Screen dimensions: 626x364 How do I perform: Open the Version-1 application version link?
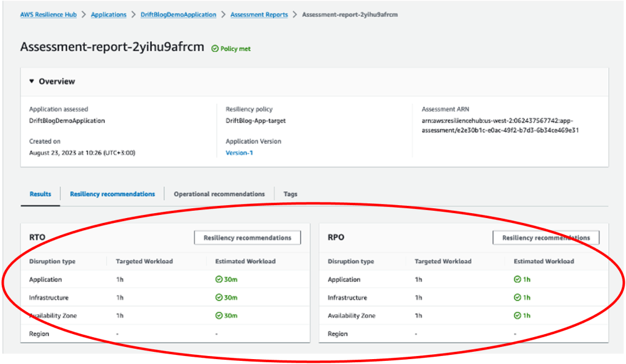coord(239,153)
